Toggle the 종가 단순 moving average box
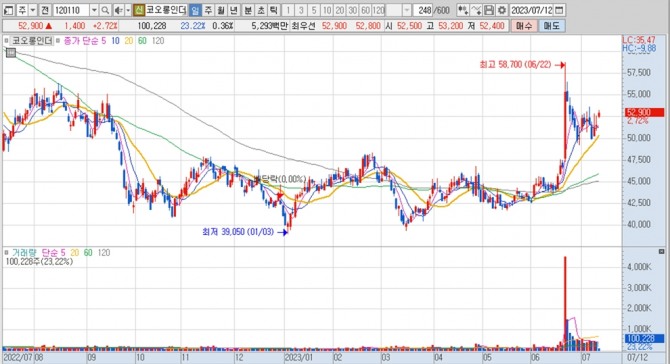The width and height of the screenshot is (670, 364). coord(58,41)
